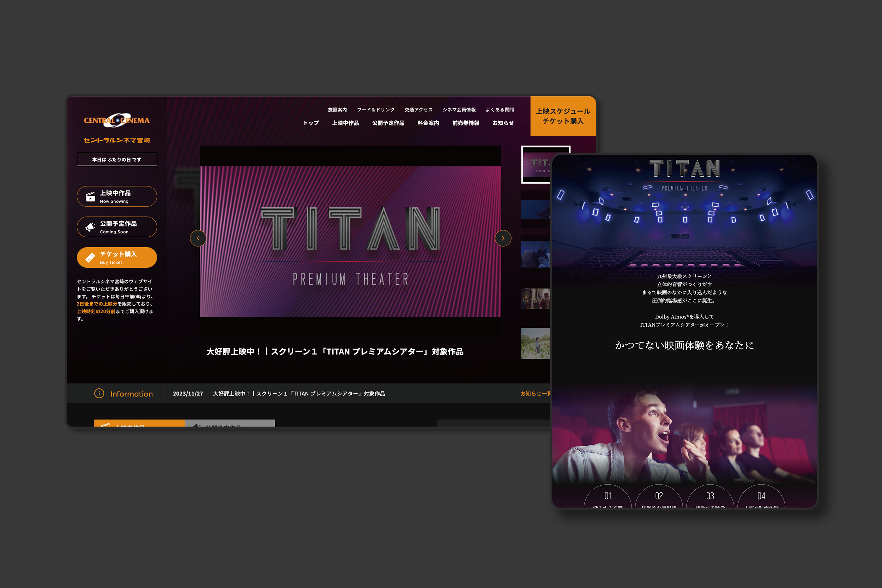Switch to orange 上映中作品 tab at bottom
882x588 pixels.
pos(139,423)
